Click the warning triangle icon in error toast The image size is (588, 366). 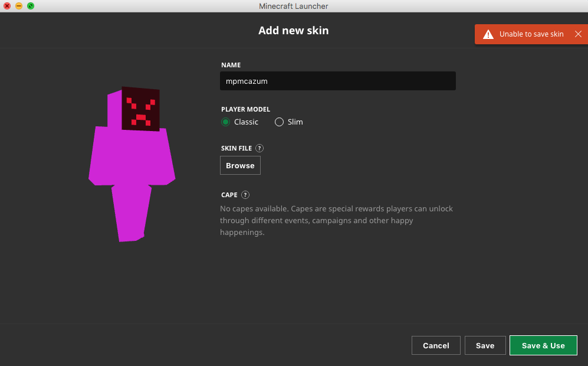488,34
